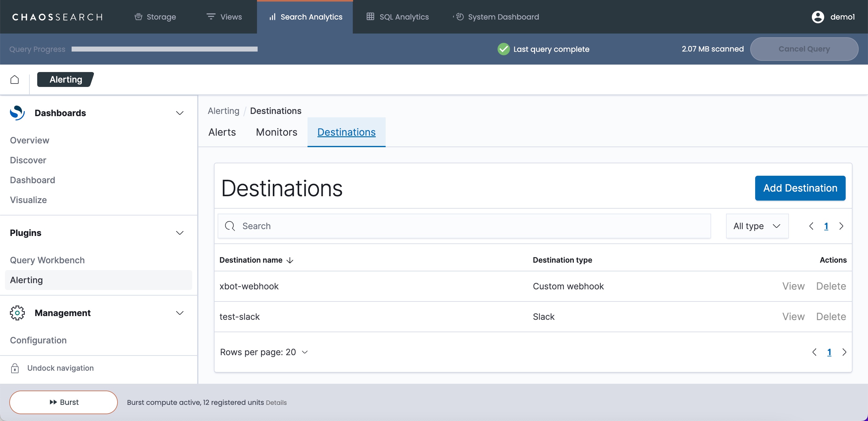This screenshot has width=868, height=421.
Task: Click the Dashboards logo icon in sidebar
Action: [x=17, y=113]
